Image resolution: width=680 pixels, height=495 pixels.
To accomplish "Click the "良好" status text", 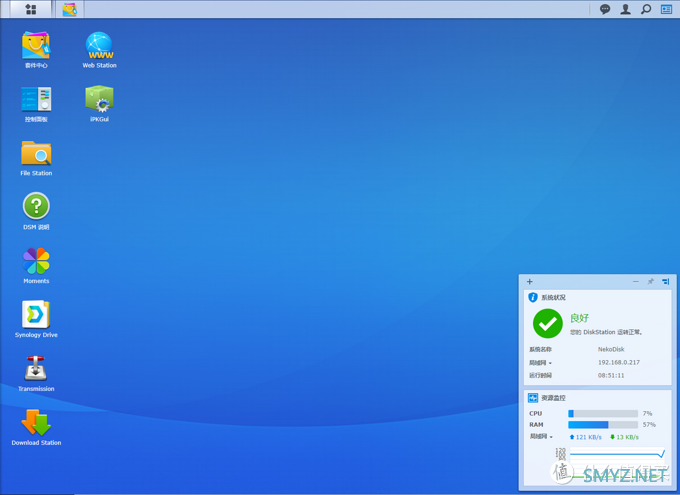I will [579, 318].
